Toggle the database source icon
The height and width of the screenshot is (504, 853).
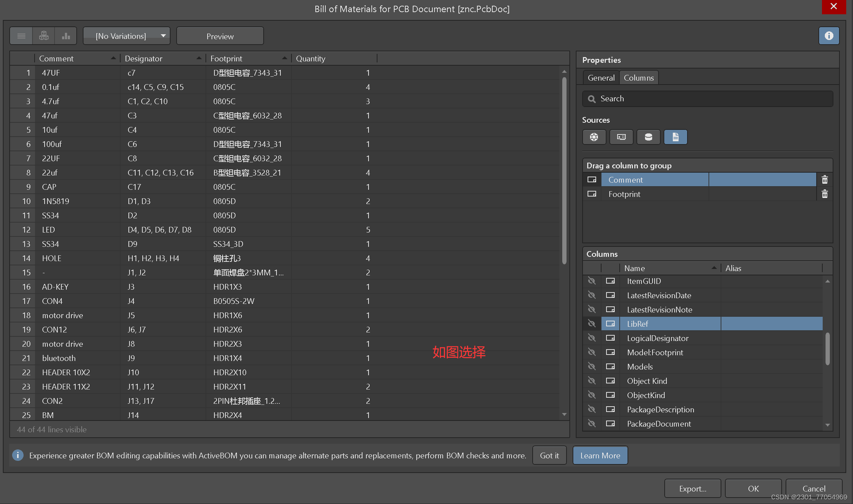648,137
